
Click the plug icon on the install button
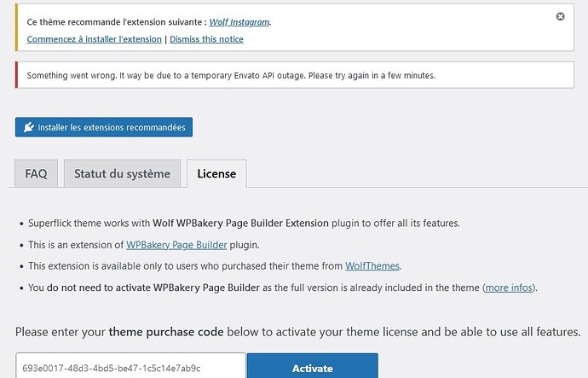pos(28,127)
